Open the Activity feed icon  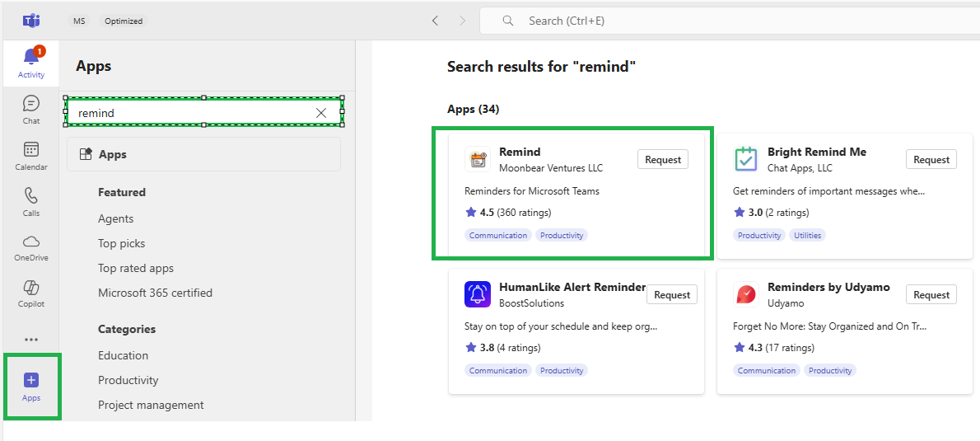(31, 56)
